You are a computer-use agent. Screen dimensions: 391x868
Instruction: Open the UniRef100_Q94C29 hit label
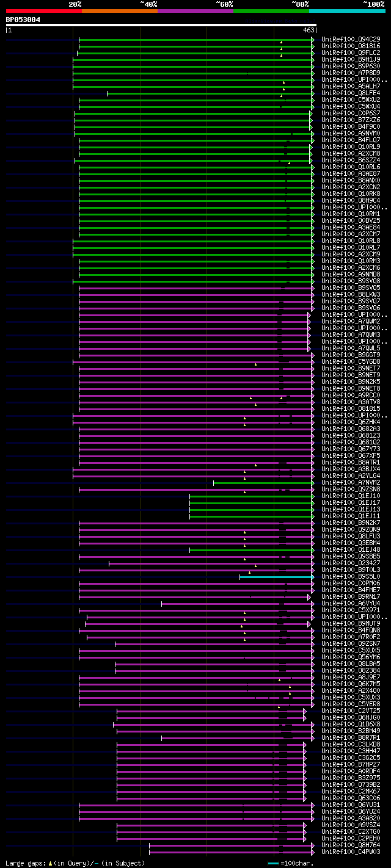(x=351, y=40)
